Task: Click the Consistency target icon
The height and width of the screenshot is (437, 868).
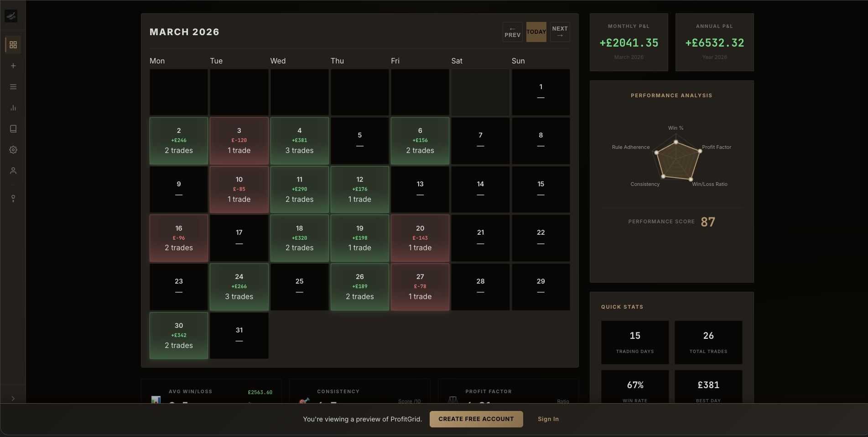Action: pyautogui.click(x=302, y=402)
